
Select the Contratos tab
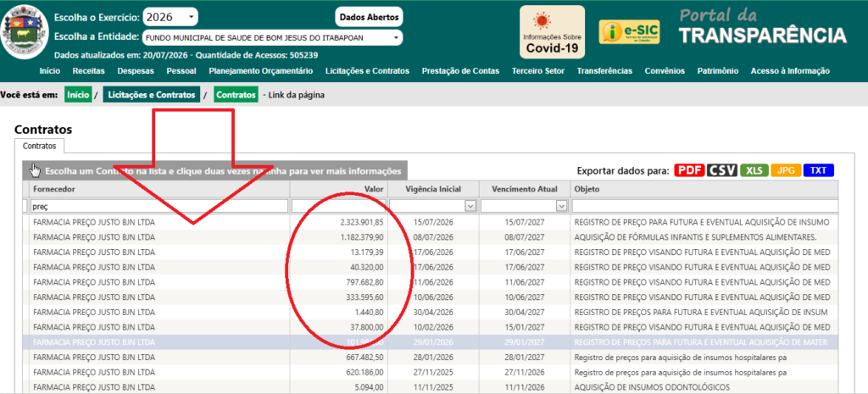point(39,146)
